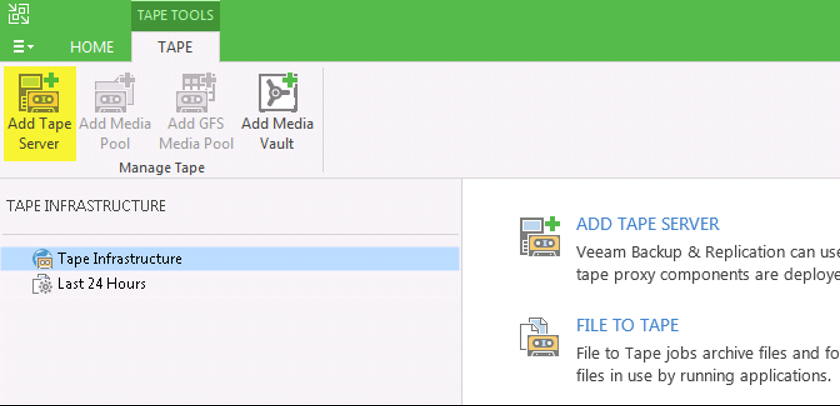
Task: Click the Add Tape Server icon in content pane
Action: click(539, 236)
